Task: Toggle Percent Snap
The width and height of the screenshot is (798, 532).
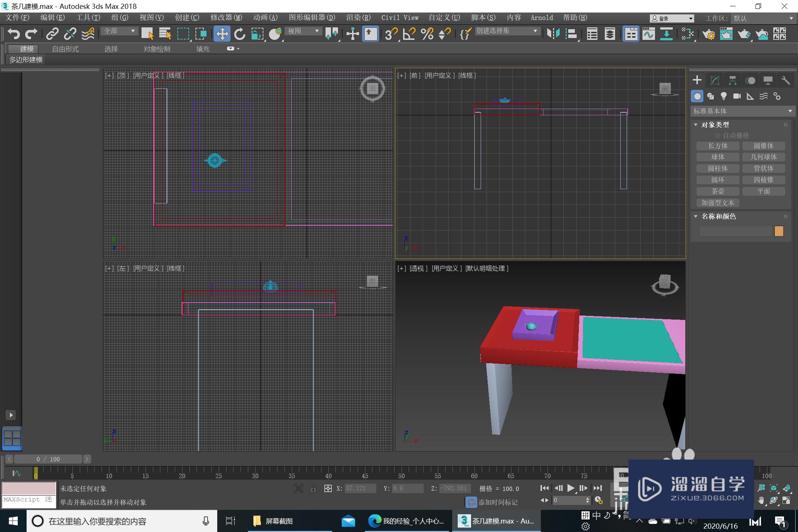Action: [427, 34]
